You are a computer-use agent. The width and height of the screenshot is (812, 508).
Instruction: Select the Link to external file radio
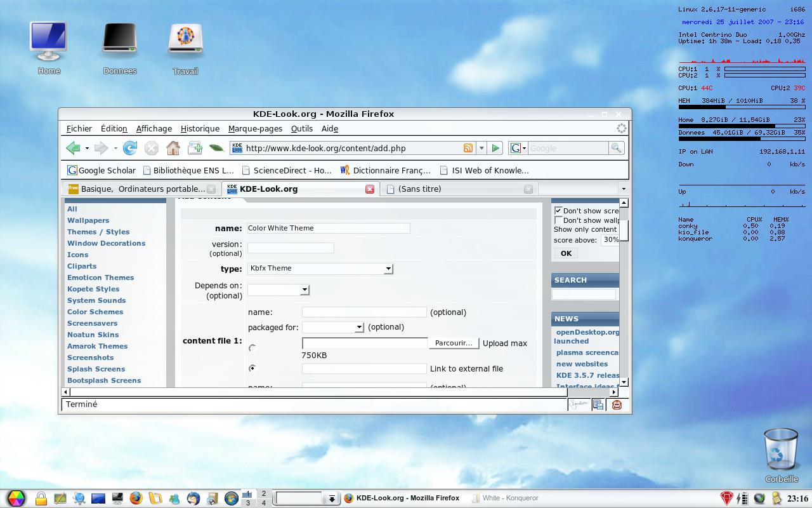252,368
